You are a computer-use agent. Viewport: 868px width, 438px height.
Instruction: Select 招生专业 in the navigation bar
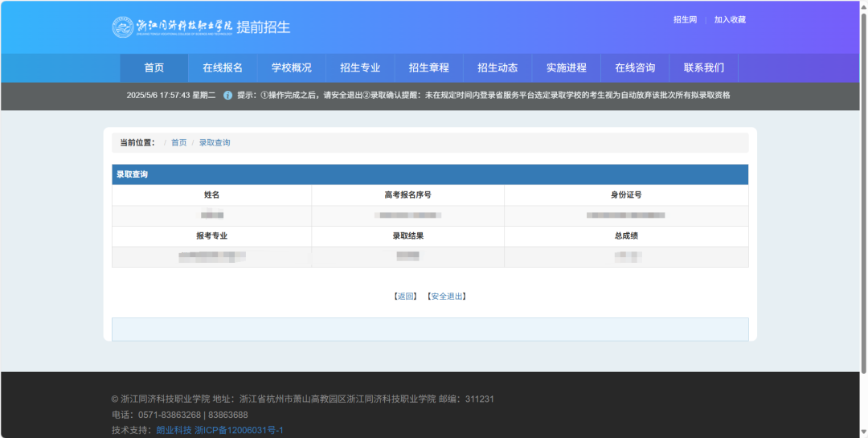coord(360,68)
